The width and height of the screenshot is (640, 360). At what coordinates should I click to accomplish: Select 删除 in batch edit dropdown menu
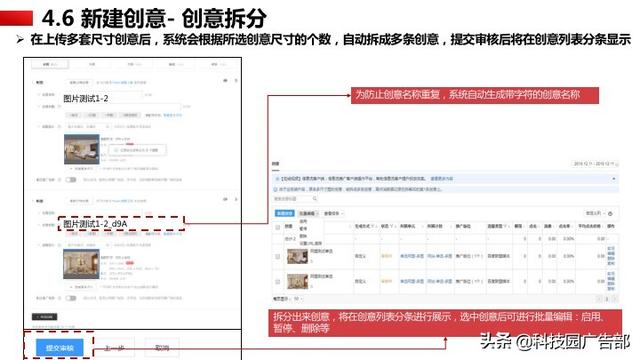tap(303, 236)
